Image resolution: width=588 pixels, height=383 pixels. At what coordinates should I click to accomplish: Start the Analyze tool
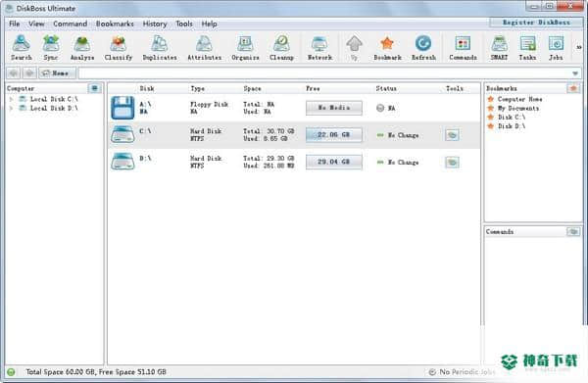[82, 48]
